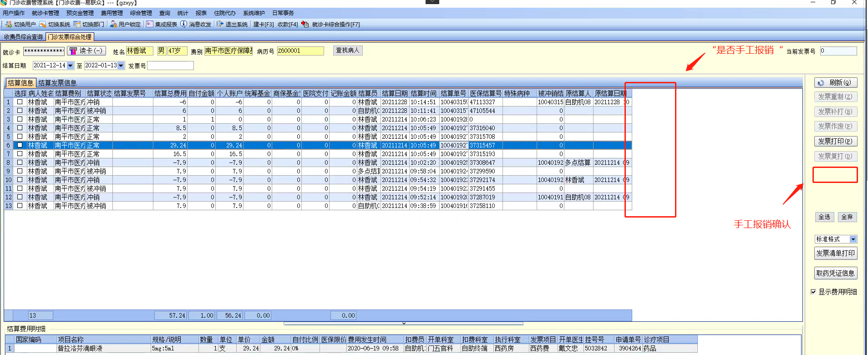This screenshot has width=868, height=355.
Task: Open the start date 2021-12-14 dropdown
Action: (71, 66)
